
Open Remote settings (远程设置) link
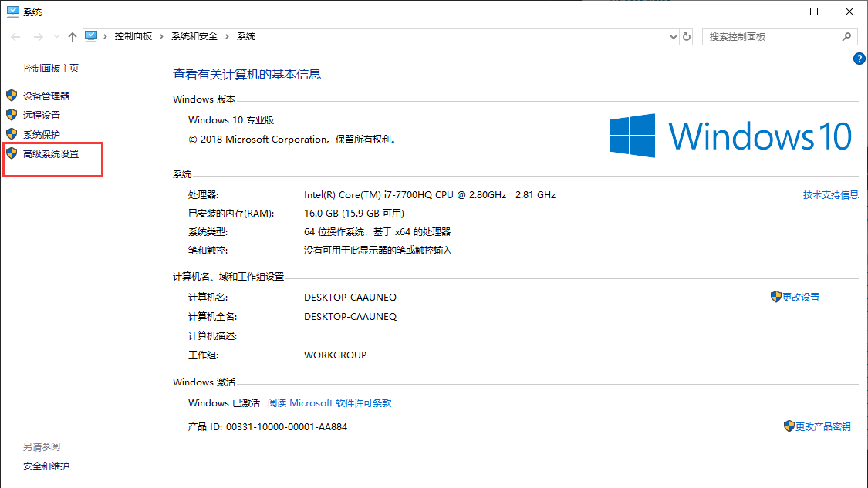(42, 115)
